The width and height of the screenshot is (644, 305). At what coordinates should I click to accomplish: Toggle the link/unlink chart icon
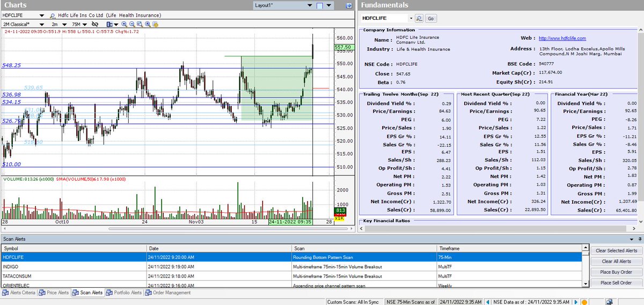click(94, 24)
